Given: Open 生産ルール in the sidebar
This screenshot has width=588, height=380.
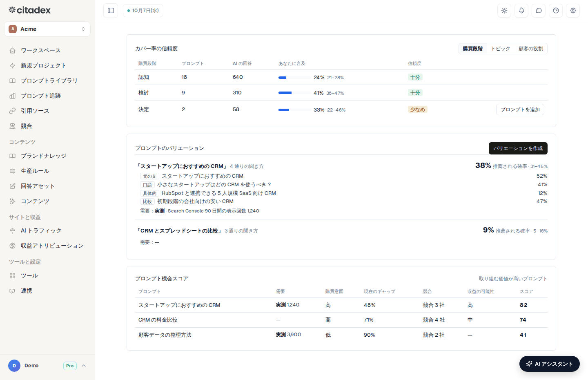Looking at the screenshot, I should (x=47, y=171).
